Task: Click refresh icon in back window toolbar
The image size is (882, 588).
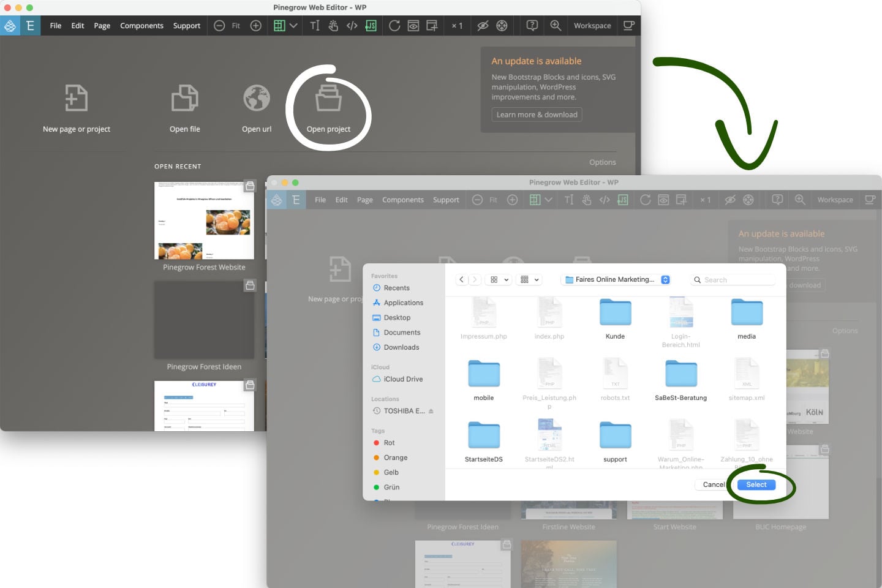Action: tap(394, 26)
